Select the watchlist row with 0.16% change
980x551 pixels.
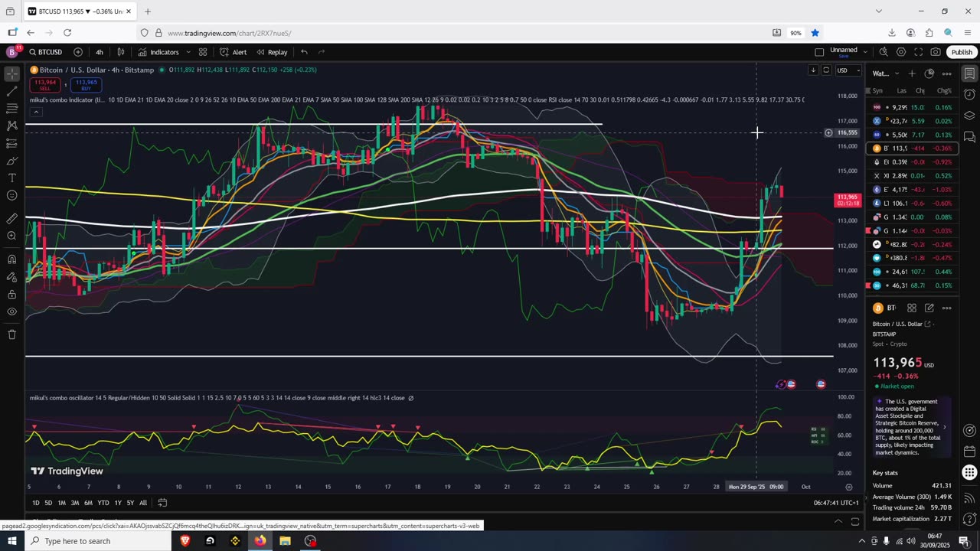point(913,108)
